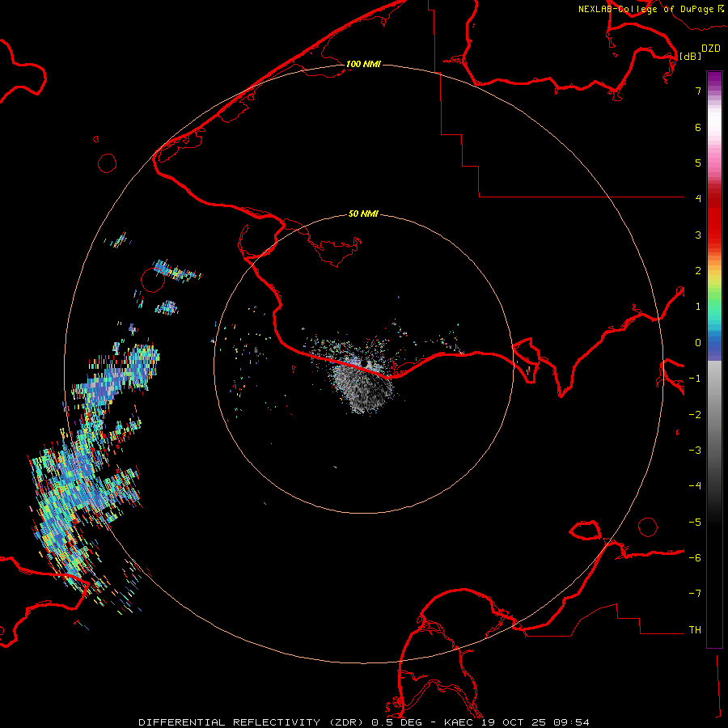Click the -1 value on color scale
The width and height of the screenshot is (728, 728).
695,379
